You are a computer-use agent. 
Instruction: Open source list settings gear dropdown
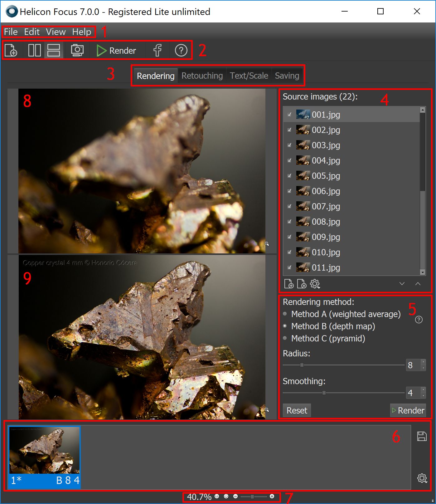315,284
